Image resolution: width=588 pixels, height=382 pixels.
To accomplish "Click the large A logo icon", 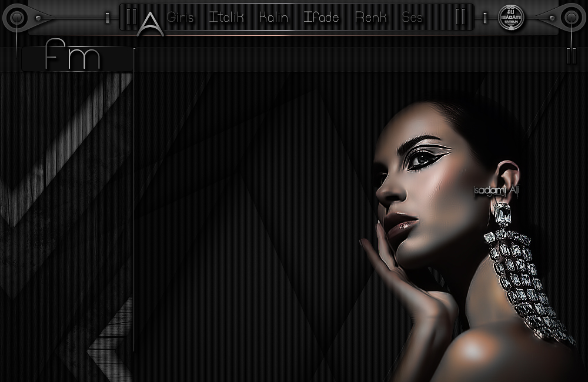I will tap(150, 24).
